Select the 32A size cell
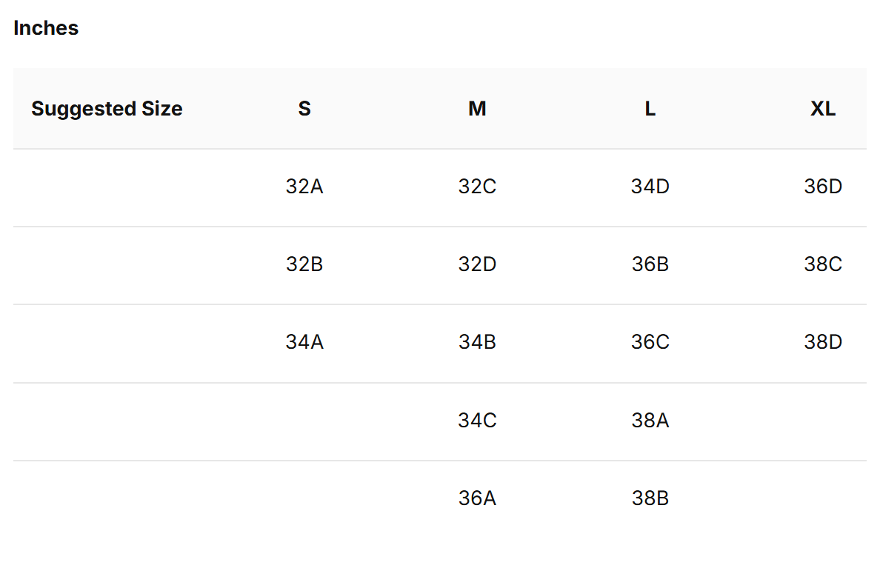 point(304,187)
